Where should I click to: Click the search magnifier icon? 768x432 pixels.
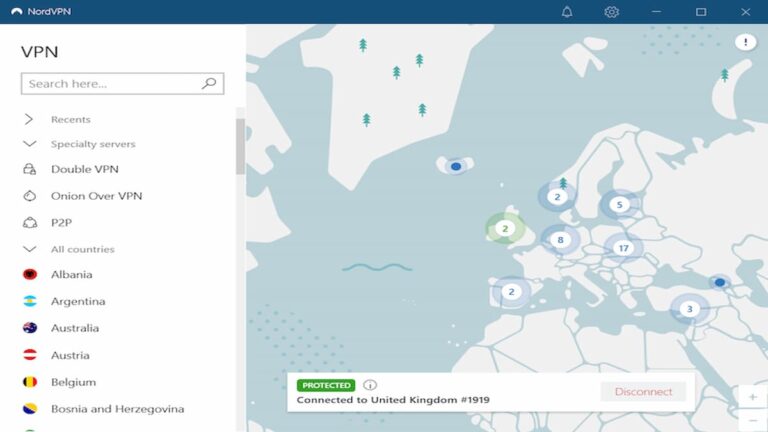click(x=209, y=84)
